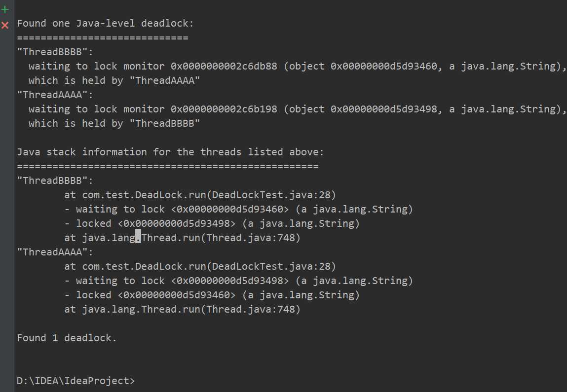This screenshot has width=567, height=392.
Task: Click the 'Found one Java-level deadlock:' heading line
Action: click(x=105, y=24)
